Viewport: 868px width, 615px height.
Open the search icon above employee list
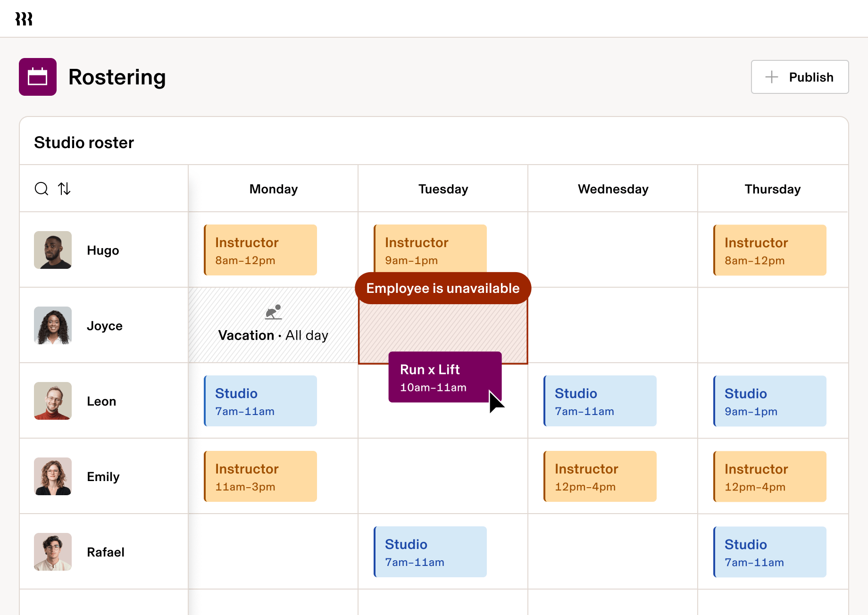point(41,189)
